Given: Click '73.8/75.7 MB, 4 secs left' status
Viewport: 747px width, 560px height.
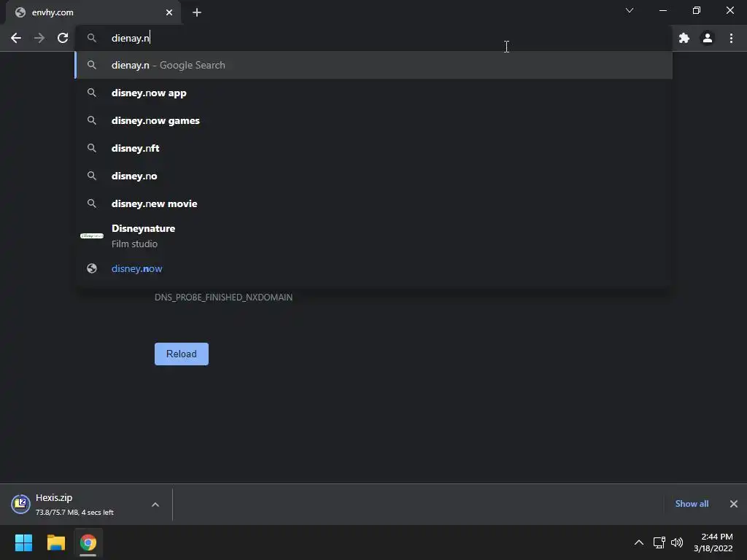Looking at the screenshot, I should point(75,513).
